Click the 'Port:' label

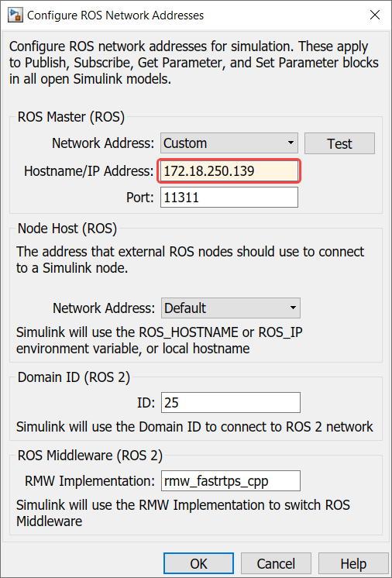(x=140, y=198)
